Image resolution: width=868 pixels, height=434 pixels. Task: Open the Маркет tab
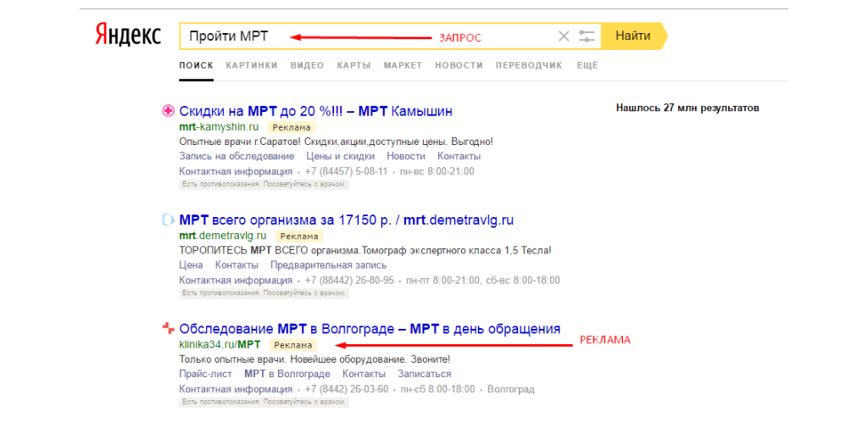(403, 65)
